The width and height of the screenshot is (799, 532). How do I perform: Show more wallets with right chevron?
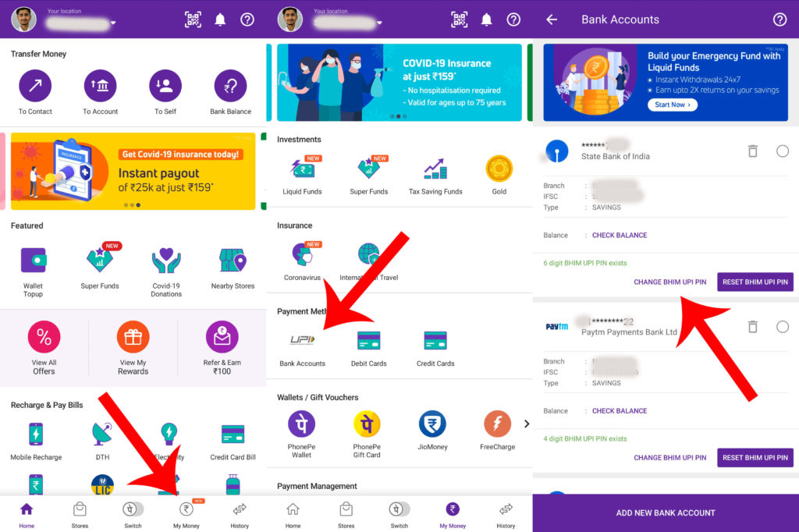tap(527, 424)
